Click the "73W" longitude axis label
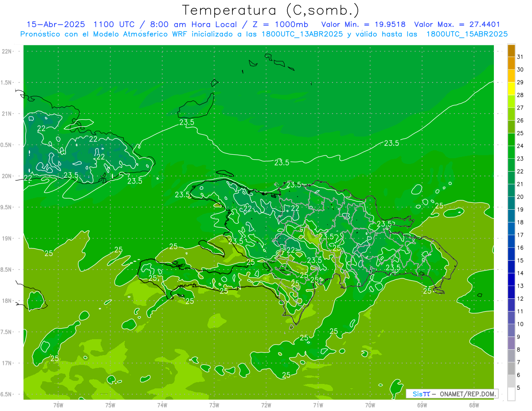 pos(214,405)
